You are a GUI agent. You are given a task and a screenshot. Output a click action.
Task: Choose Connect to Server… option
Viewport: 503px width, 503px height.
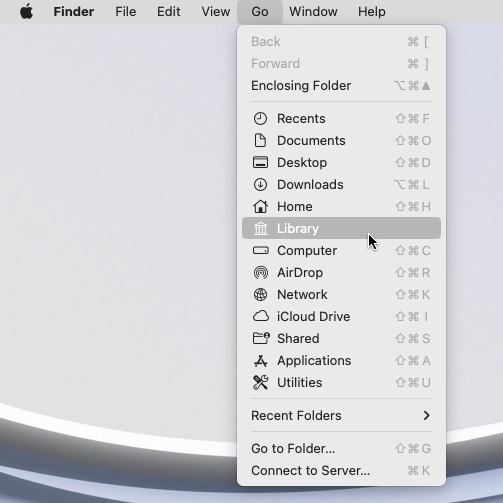[341, 471]
